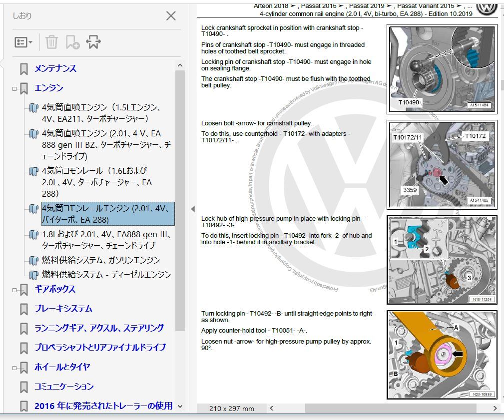
Task: Open 燃料供給システム - ディーゼルエンジン bookmark
Action: coord(106,274)
